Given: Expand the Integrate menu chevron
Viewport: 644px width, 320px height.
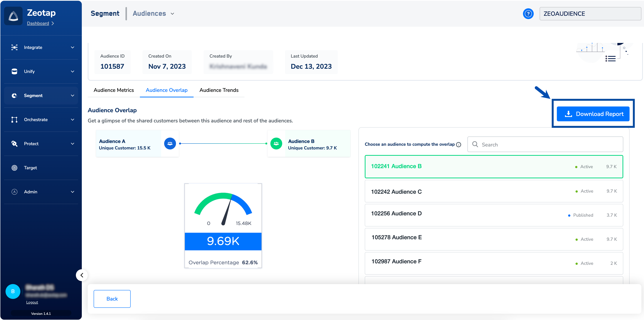Looking at the screenshot, I should [73, 48].
